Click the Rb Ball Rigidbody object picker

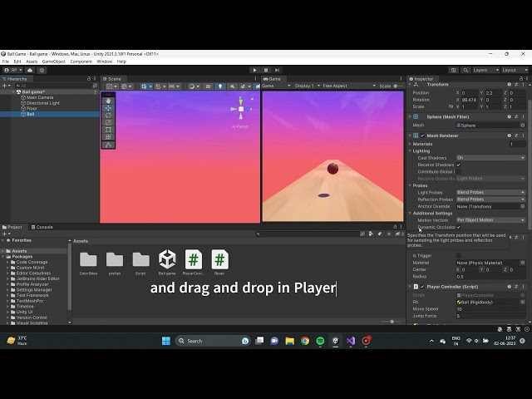click(523, 302)
